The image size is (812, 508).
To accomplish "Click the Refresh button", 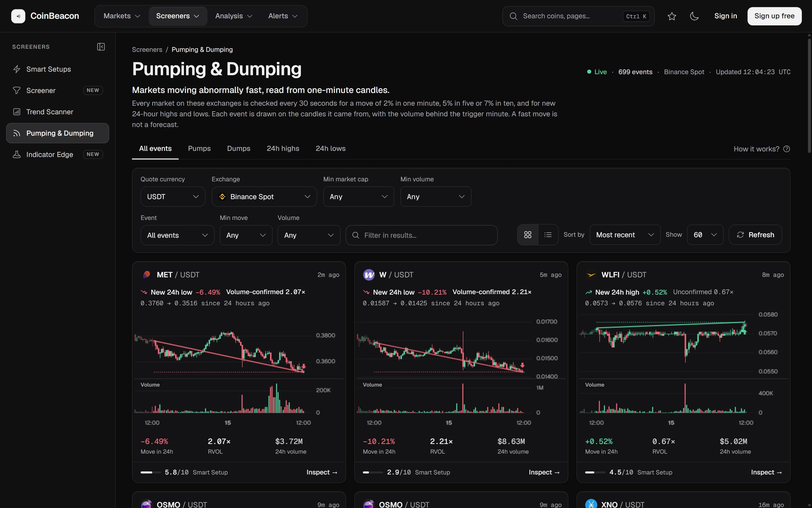I will coord(755,234).
